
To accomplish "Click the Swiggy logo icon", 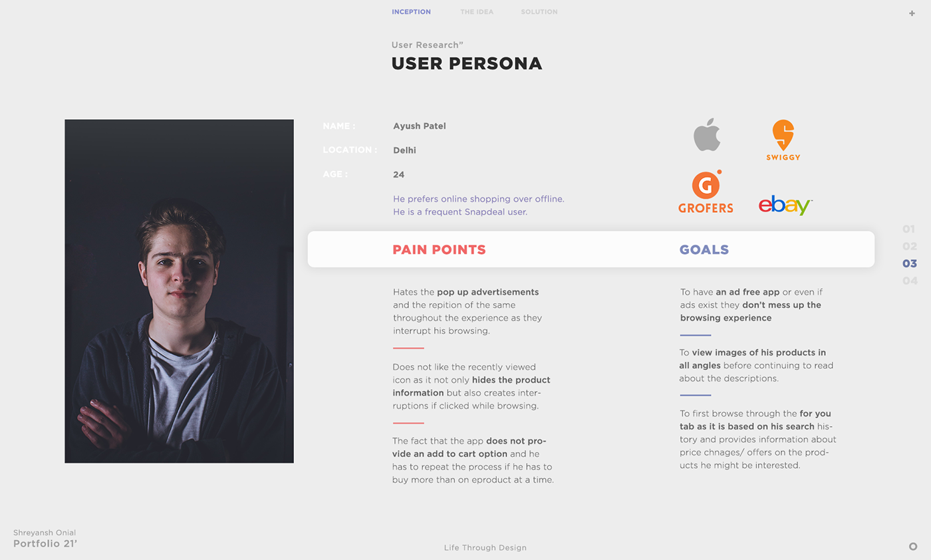I will pyautogui.click(x=783, y=140).
